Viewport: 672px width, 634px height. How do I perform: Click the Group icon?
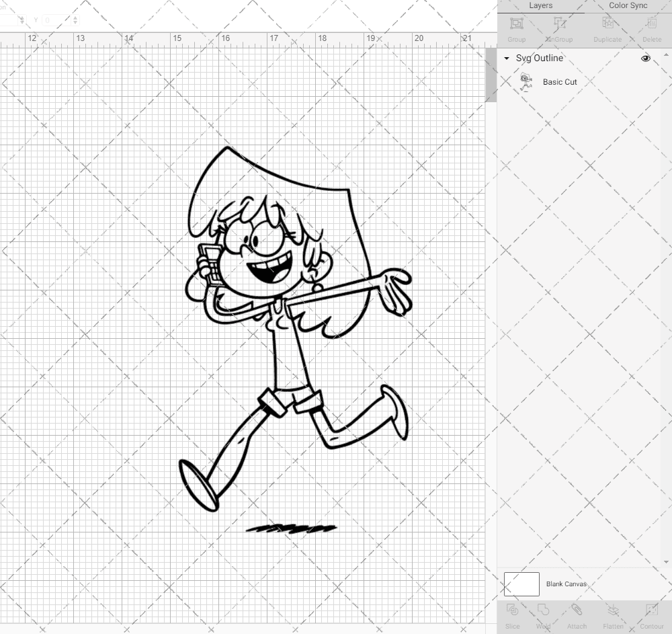516,24
